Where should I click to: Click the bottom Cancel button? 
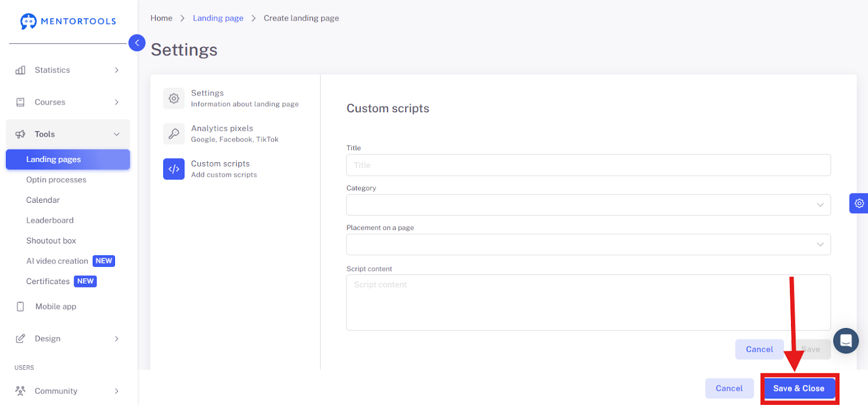(729, 388)
